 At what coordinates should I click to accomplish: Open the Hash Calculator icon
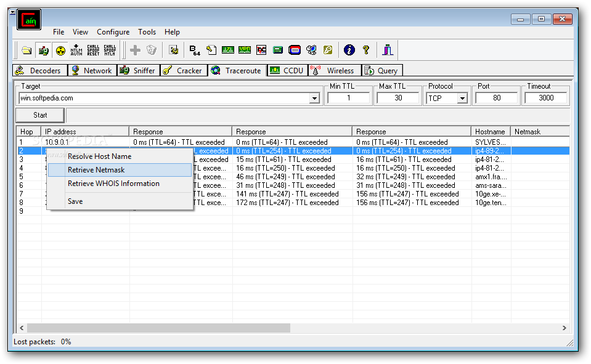pyautogui.click(x=278, y=50)
